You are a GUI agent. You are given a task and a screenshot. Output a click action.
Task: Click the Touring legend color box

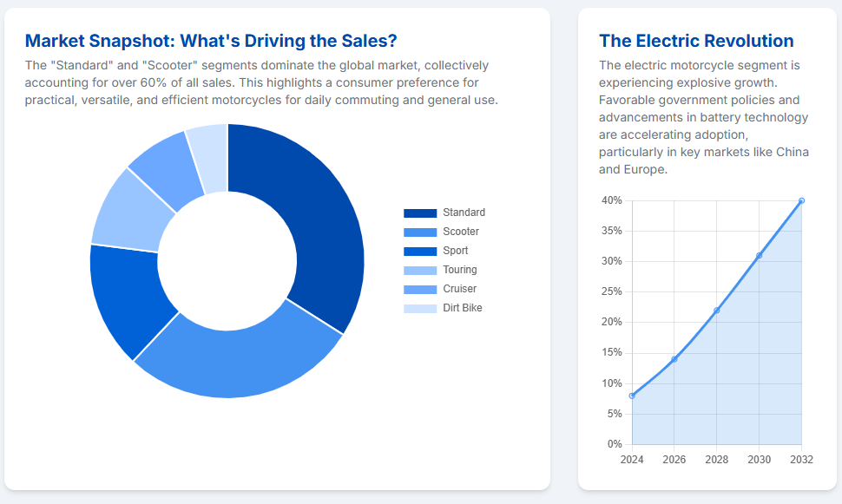pos(420,271)
